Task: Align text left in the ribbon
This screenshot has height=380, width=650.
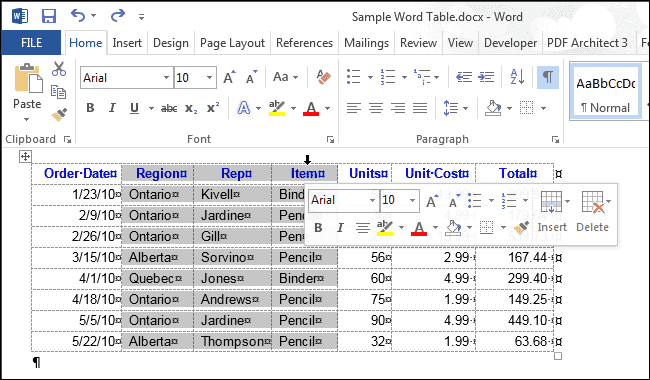Action: [x=354, y=108]
